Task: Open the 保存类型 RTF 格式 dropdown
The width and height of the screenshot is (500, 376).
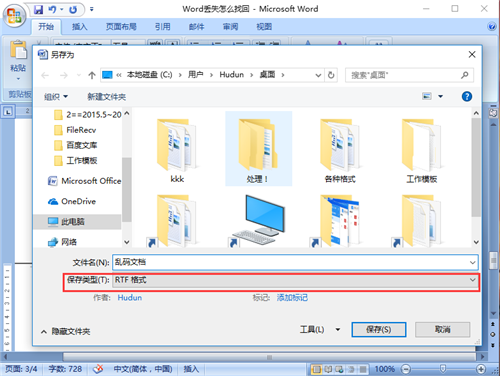Action: pos(295,280)
